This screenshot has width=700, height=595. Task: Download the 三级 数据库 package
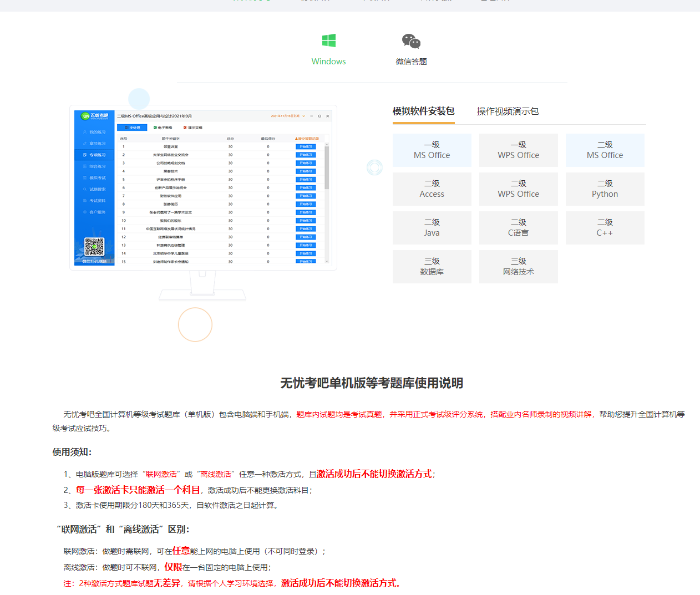coord(432,267)
